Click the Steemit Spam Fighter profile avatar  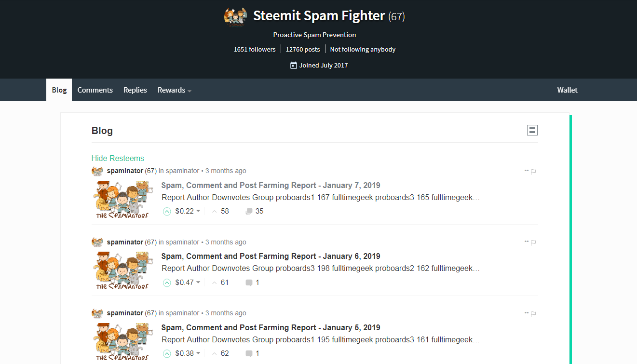click(236, 16)
